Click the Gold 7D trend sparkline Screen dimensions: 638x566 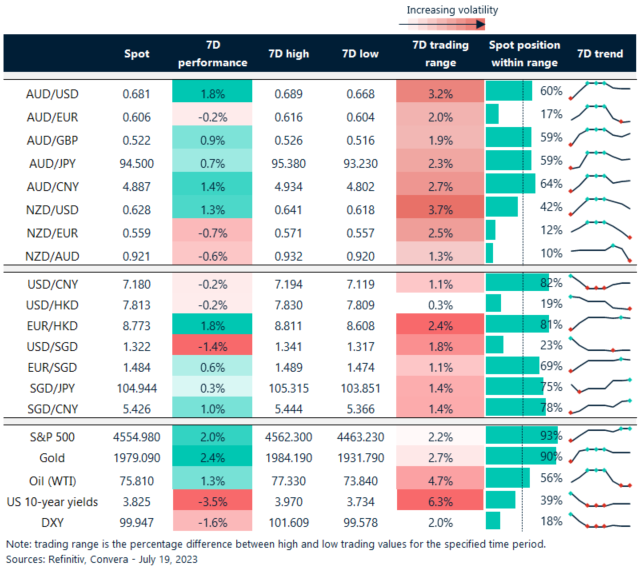click(x=600, y=457)
